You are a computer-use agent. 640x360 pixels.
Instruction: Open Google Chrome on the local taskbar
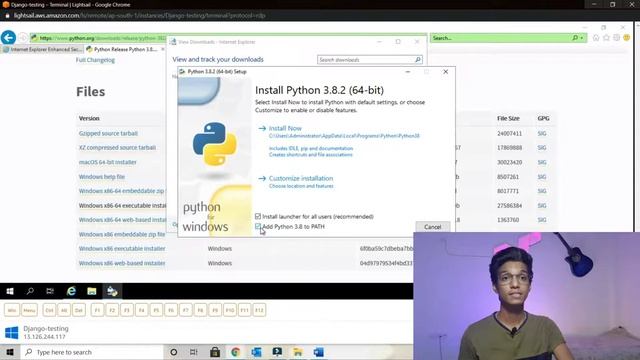[236, 352]
